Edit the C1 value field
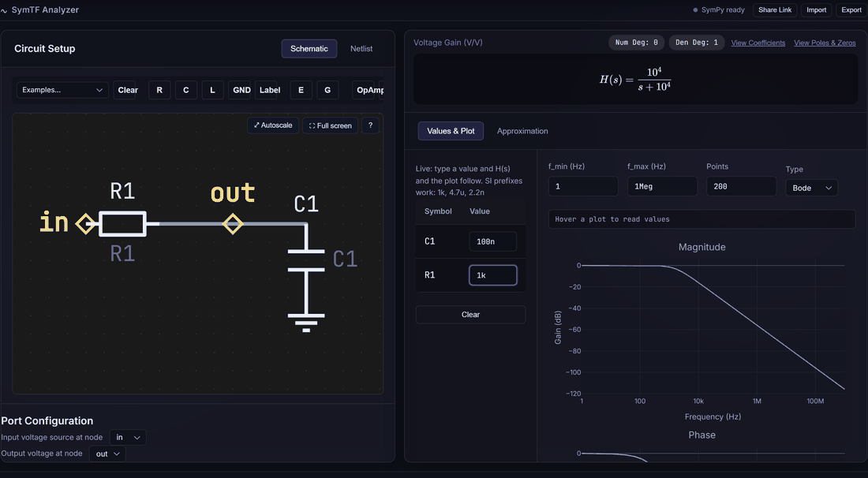The height and width of the screenshot is (478, 868). pyautogui.click(x=492, y=242)
